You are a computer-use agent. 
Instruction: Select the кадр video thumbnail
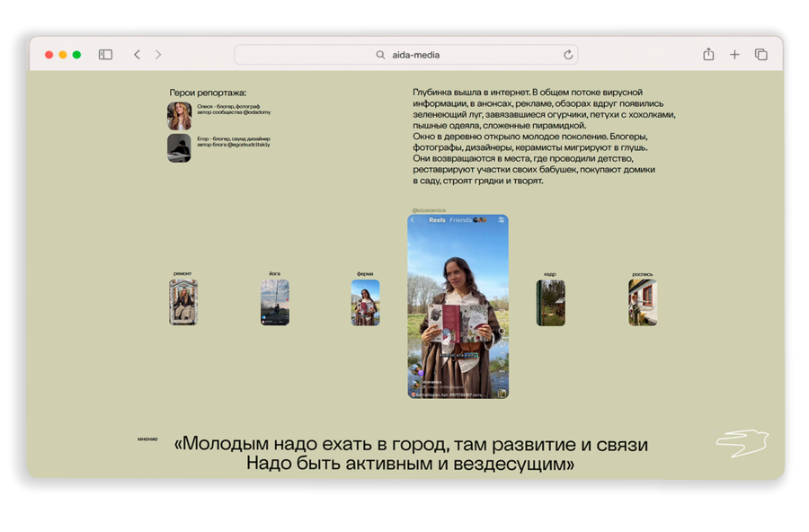[550, 303]
